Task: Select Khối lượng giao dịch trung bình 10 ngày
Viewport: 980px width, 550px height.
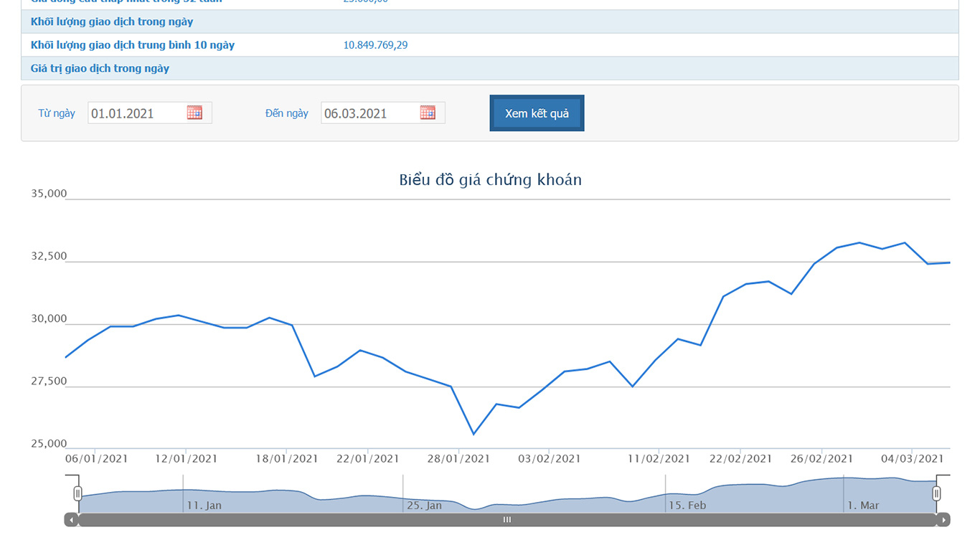Action: [x=133, y=45]
